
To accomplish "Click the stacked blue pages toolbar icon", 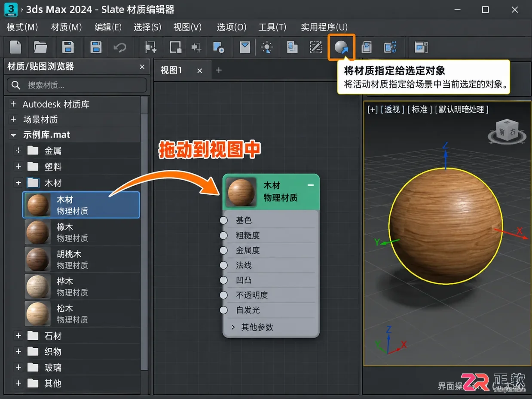I will [x=292, y=47].
